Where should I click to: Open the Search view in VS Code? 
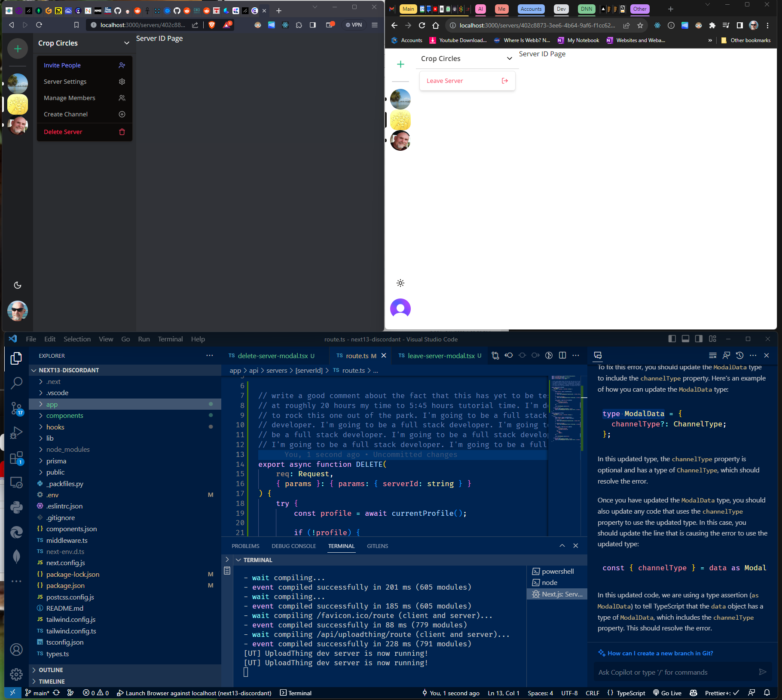pos(16,383)
